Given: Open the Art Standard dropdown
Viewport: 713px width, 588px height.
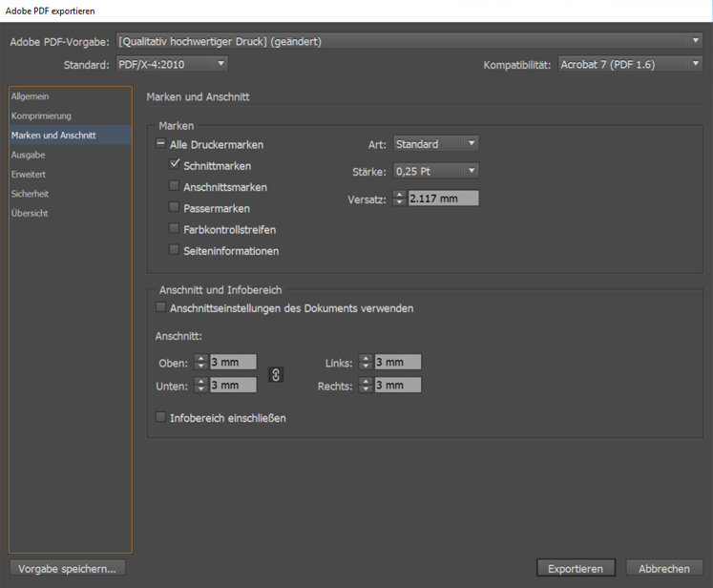Looking at the screenshot, I should click(435, 144).
